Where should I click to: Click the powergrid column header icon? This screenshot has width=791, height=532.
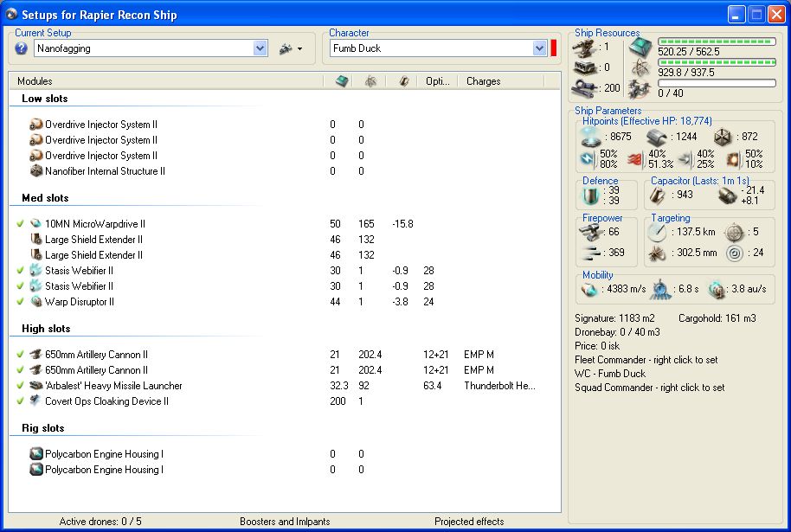click(x=370, y=81)
